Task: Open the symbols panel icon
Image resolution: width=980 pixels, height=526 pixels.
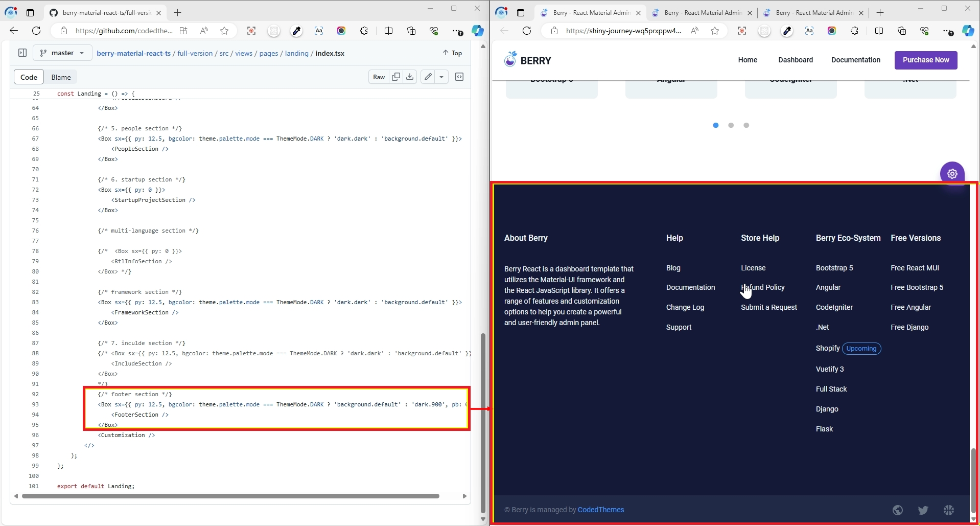Action: click(x=459, y=77)
